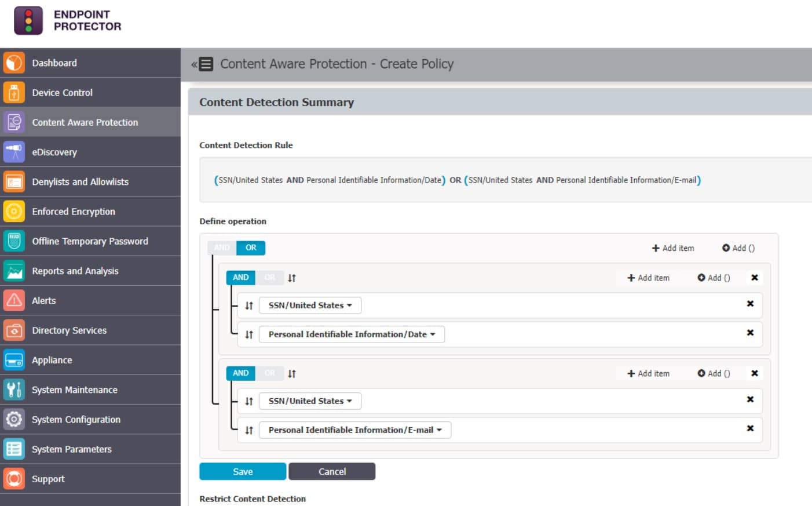812x506 pixels.
Task: Delete the first AND group
Action: (x=755, y=278)
